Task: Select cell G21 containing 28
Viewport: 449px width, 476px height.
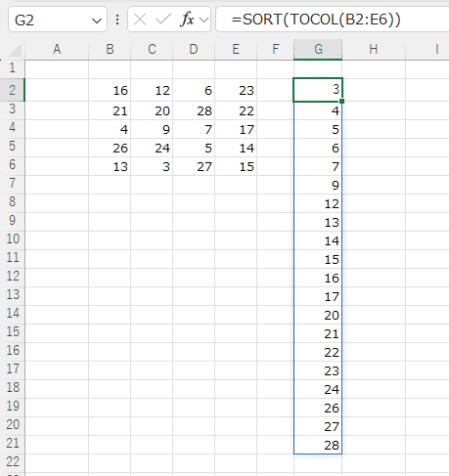Action: click(318, 445)
